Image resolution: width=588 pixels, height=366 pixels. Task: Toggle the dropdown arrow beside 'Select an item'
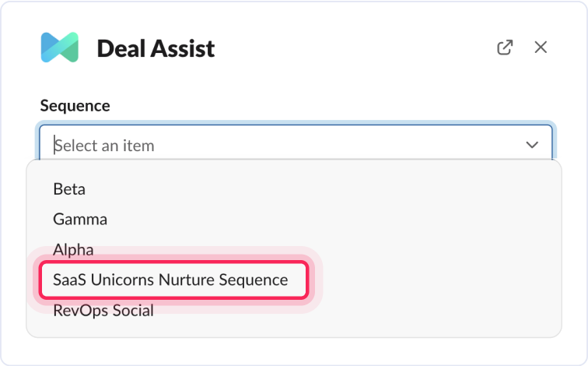[x=532, y=145]
